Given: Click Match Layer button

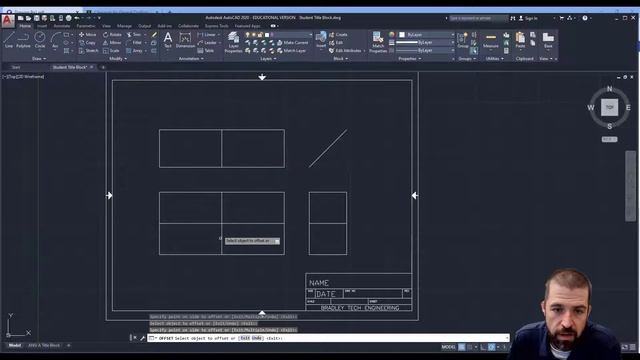Looking at the screenshot, I should [291, 51].
